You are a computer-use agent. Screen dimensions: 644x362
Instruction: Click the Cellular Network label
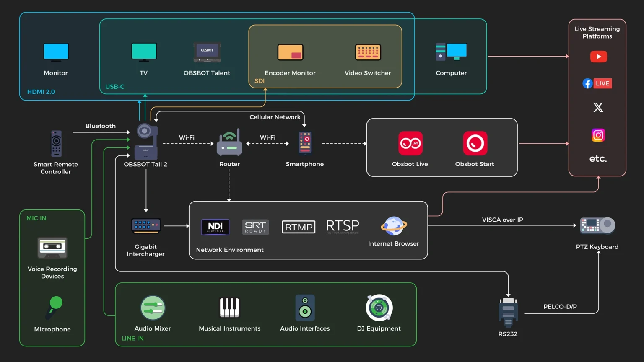click(x=275, y=117)
